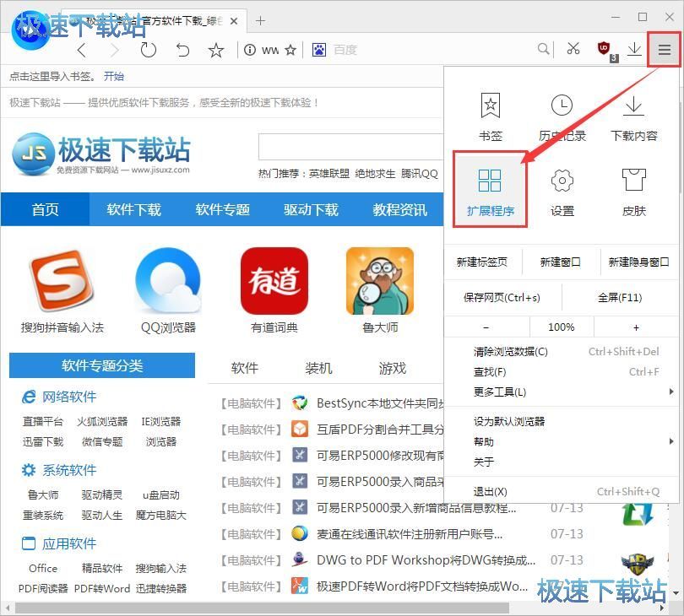Image resolution: width=684 pixels, height=616 pixels.
Task: Click 保存网页(Ctrl+s) button
Action: [502, 298]
